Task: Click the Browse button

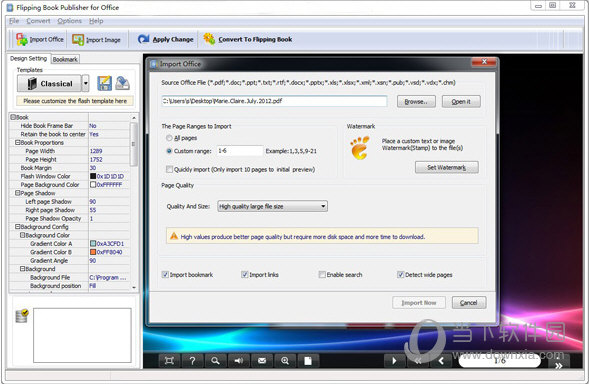Action: click(416, 101)
